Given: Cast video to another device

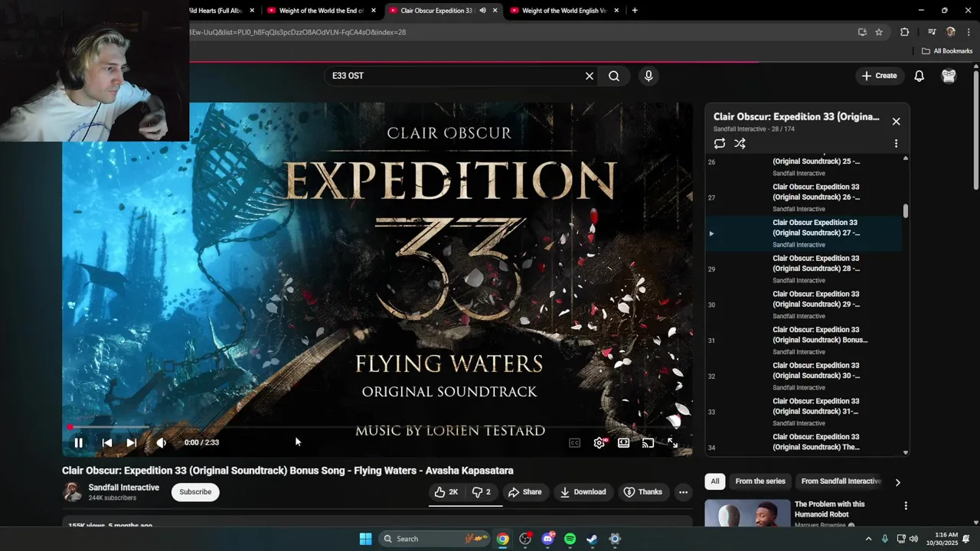Looking at the screenshot, I should (648, 442).
